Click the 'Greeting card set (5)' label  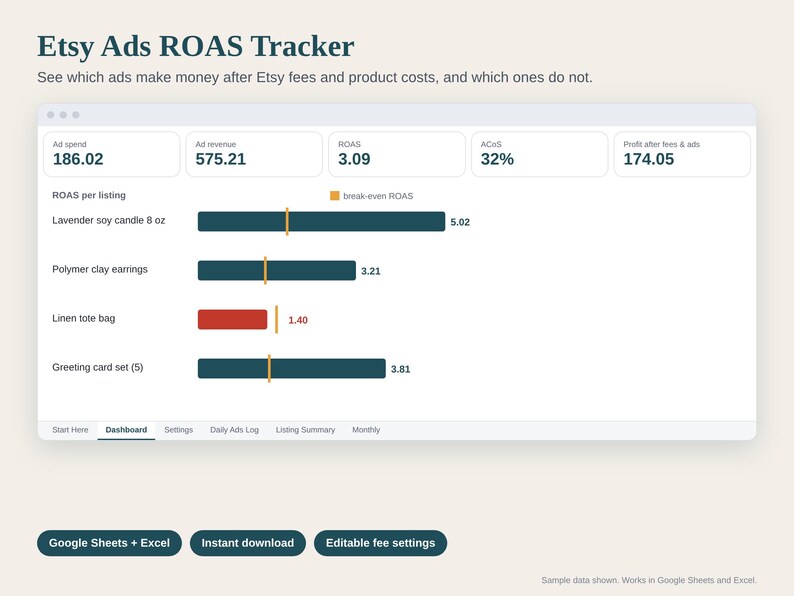tap(98, 367)
